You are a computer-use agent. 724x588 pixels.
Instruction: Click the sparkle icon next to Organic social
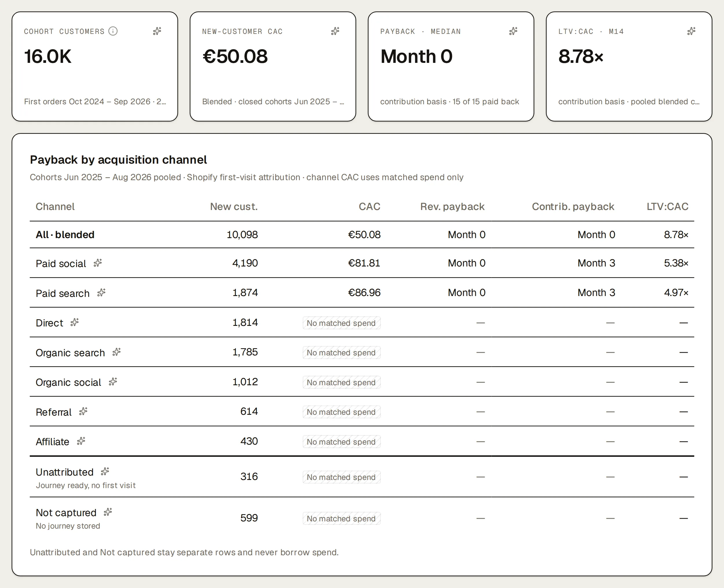[113, 382]
